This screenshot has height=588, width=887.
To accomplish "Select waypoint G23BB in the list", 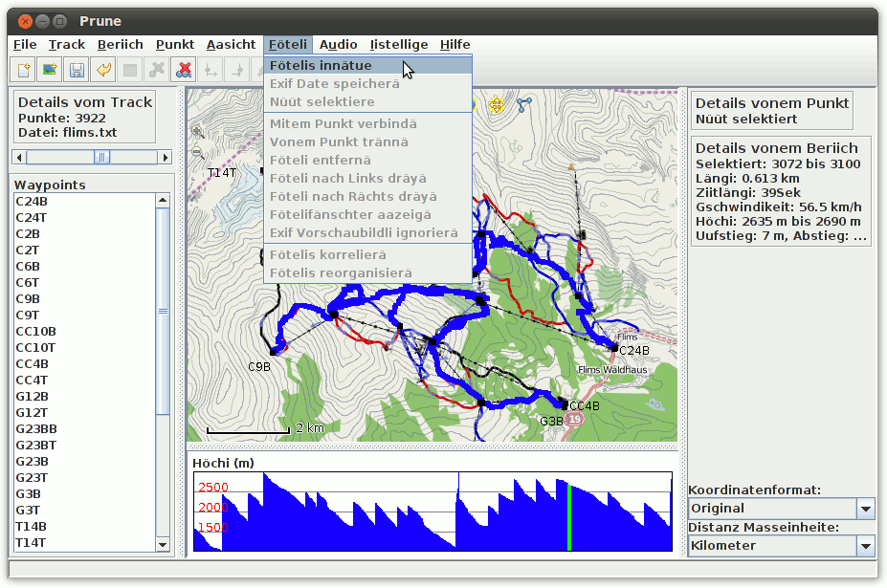I will 36,428.
